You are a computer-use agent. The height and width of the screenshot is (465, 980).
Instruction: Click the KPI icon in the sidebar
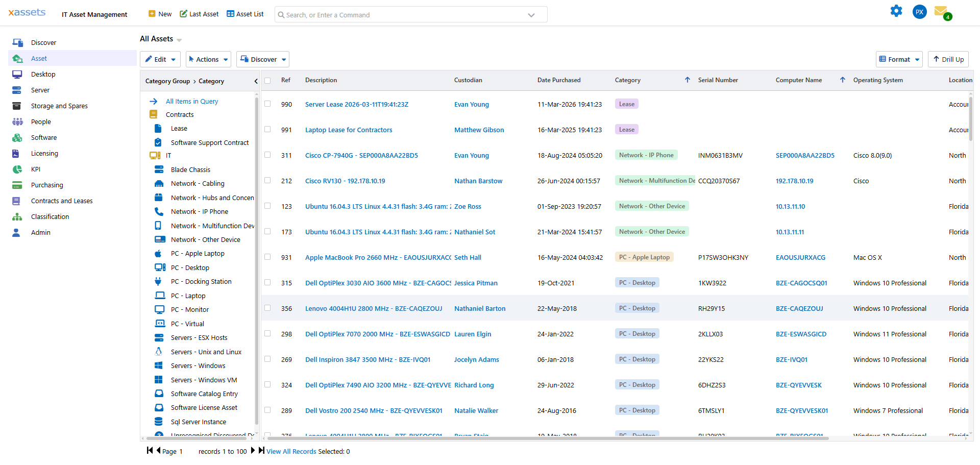(17, 169)
